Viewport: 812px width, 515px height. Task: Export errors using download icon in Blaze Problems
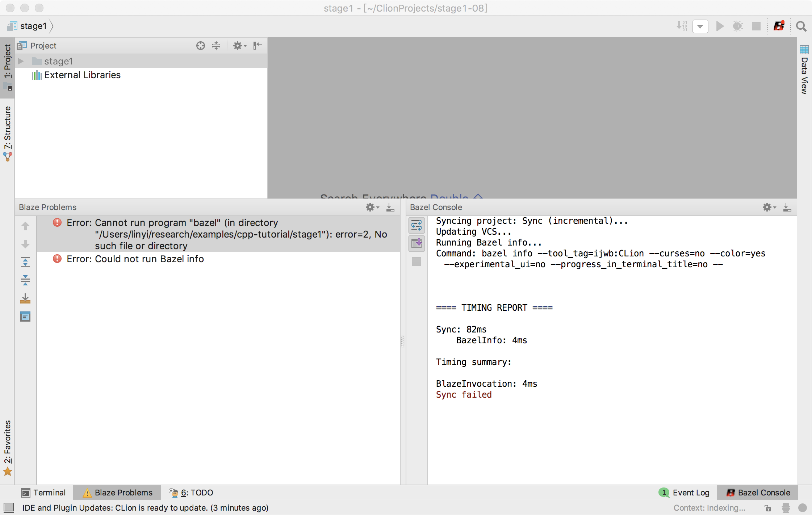25,298
